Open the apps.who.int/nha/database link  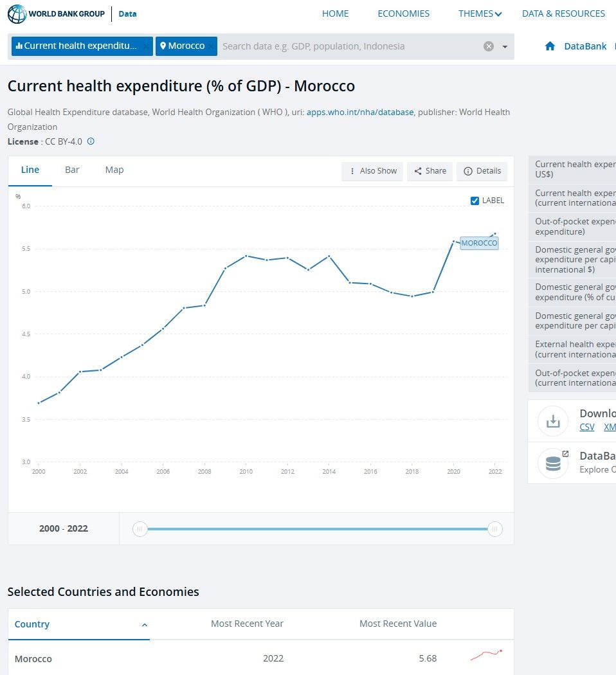pyautogui.click(x=360, y=112)
